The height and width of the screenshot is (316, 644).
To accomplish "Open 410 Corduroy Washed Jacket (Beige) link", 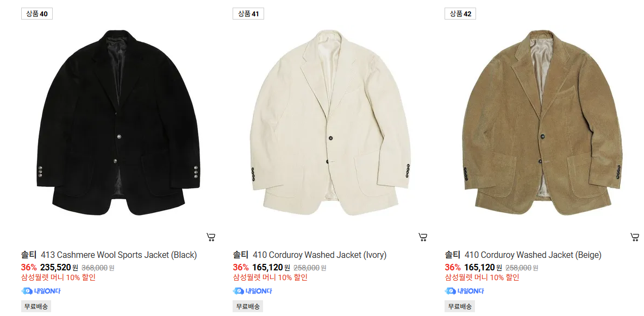I will (533, 255).
